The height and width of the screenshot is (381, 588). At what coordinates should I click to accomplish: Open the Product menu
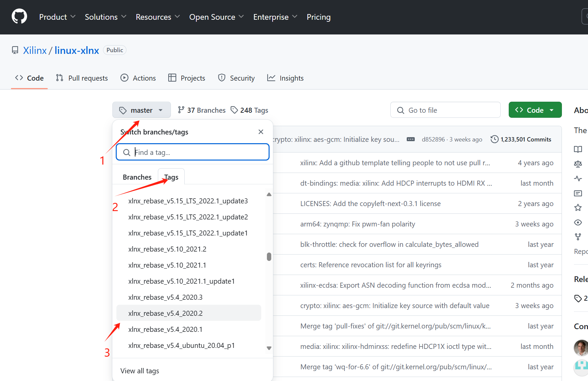[x=57, y=17]
